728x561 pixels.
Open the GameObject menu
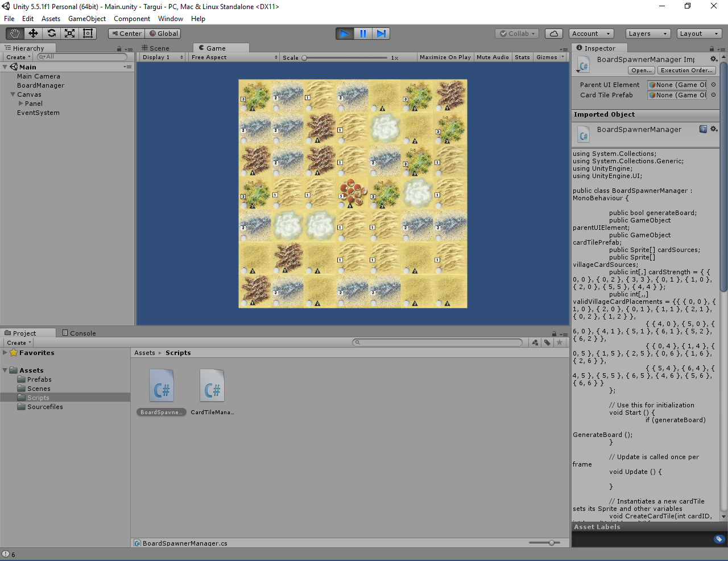pyautogui.click(x=87, y=19)
